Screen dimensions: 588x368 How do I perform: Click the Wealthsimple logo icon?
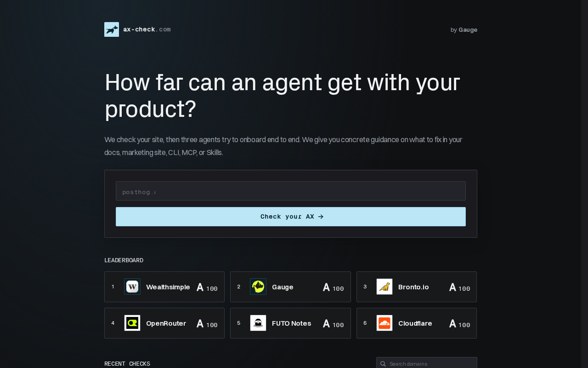[x=132, y=287]
